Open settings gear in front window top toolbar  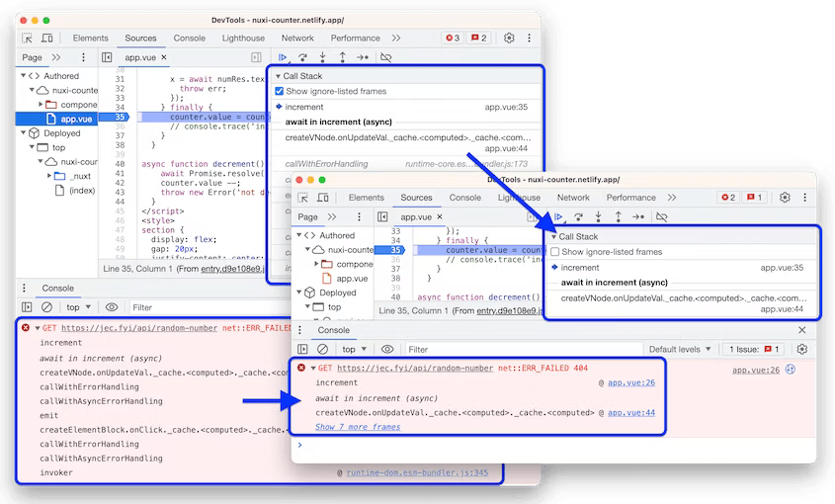pyautogui.click(x=785, y=197)
